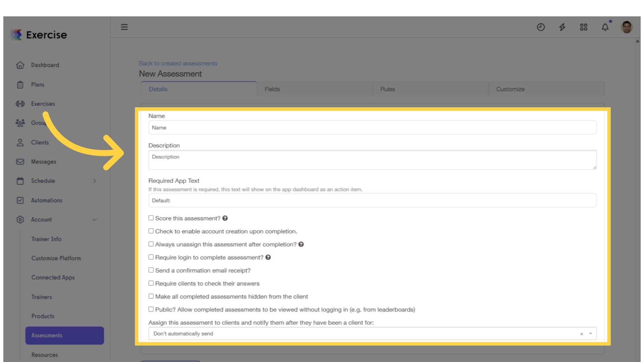Open Trainer Info under Account
The height and width of the screenshot is (362, 644).
coord(46,239)
